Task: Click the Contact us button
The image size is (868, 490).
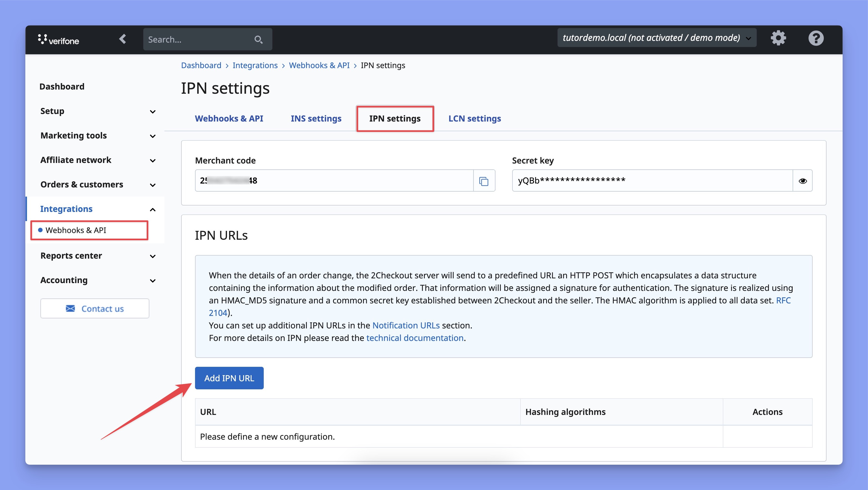Action: click(95, 308)
